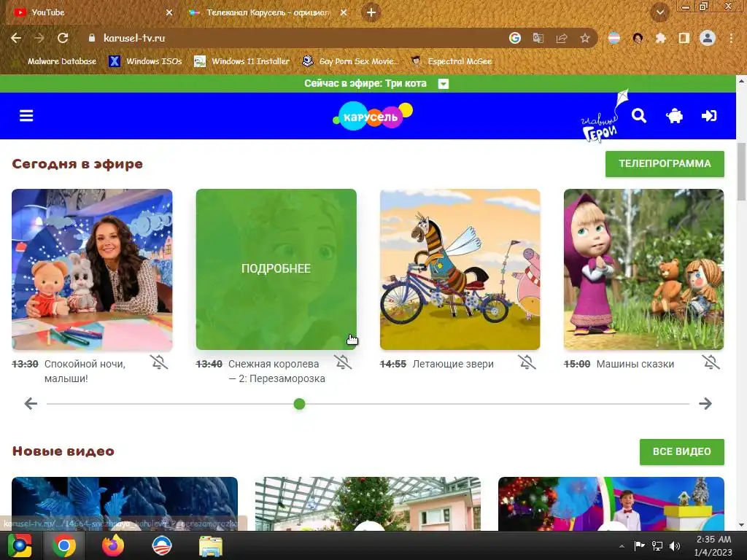Open the piggy bank icon
747x560 pixels.
coord(674,116)
